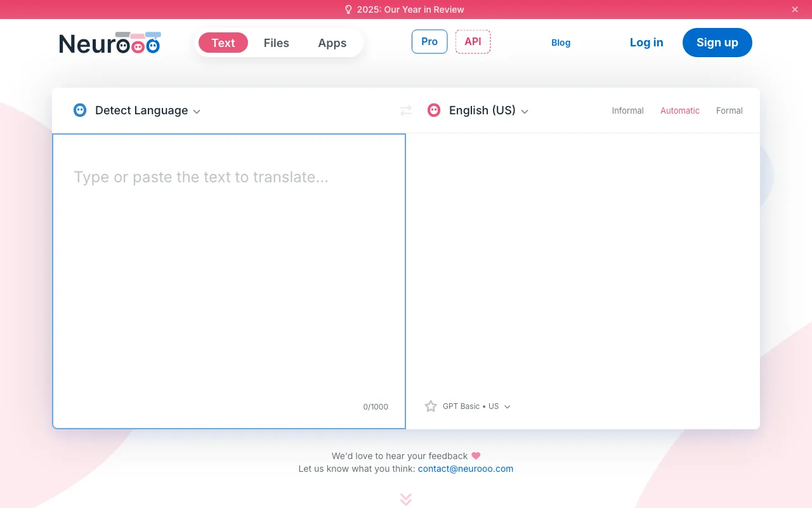Click the contact@neurooo.com email link

tap(466, 469)
